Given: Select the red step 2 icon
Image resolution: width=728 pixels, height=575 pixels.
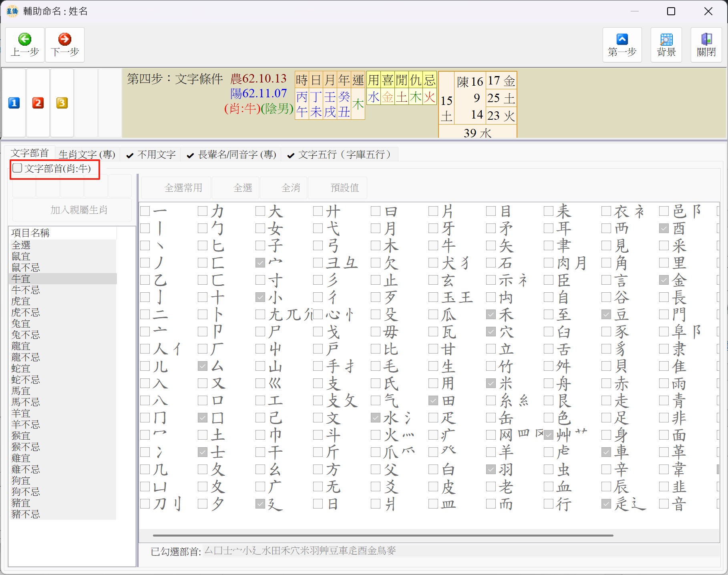Looking at the screenshot, I should pyautogui.click(x=38, y=103).
